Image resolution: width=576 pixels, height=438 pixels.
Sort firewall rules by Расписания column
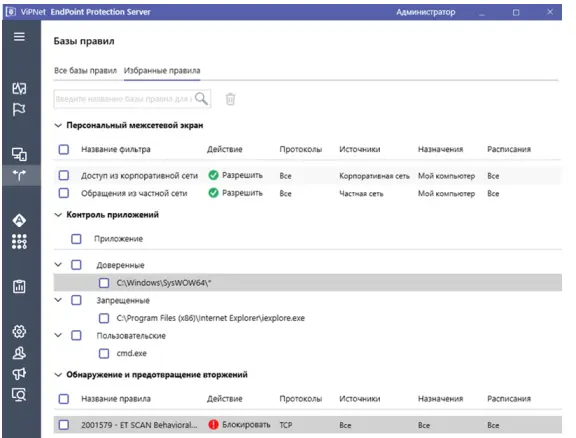(x=509, y=149)
